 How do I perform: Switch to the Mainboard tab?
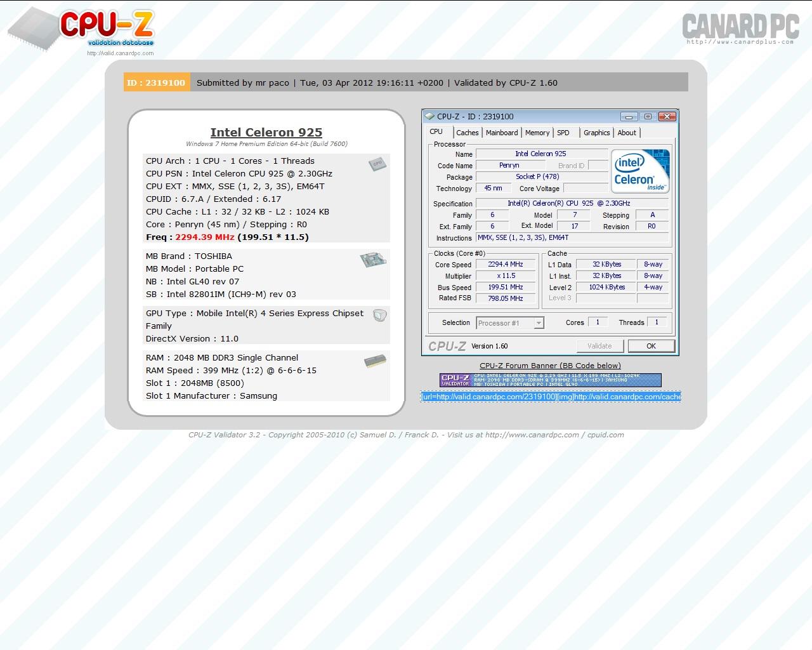[x=502, y=133]
